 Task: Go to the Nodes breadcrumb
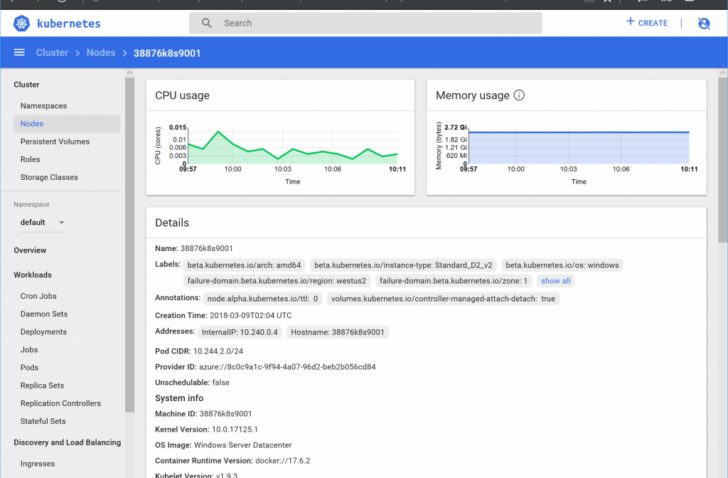(101, 52)
